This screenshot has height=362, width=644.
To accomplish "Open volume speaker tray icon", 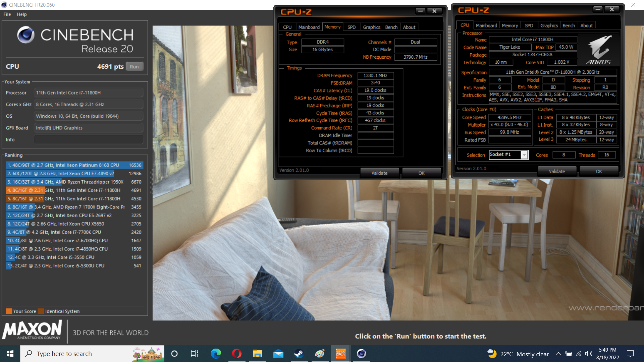I will [x=589, y=354].
